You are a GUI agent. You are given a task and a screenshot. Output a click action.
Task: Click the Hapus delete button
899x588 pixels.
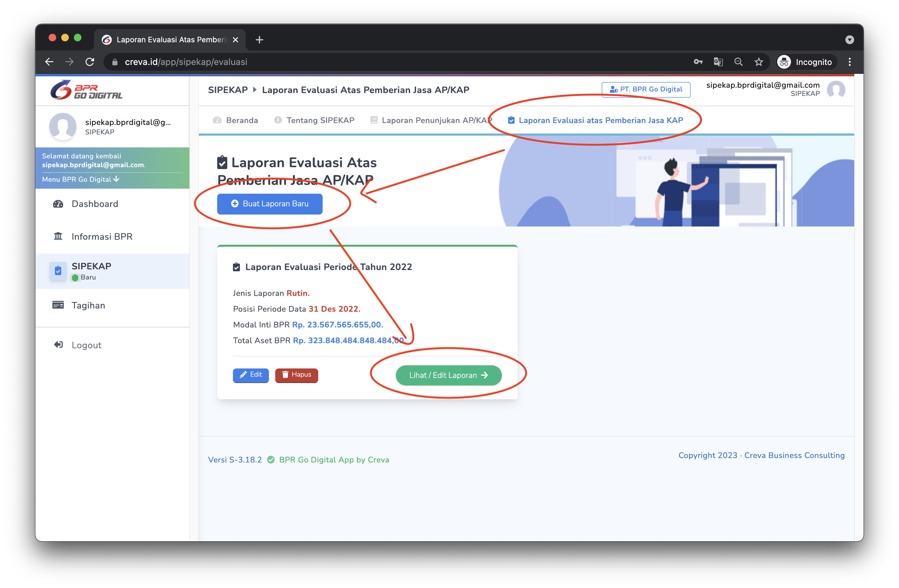296,375
